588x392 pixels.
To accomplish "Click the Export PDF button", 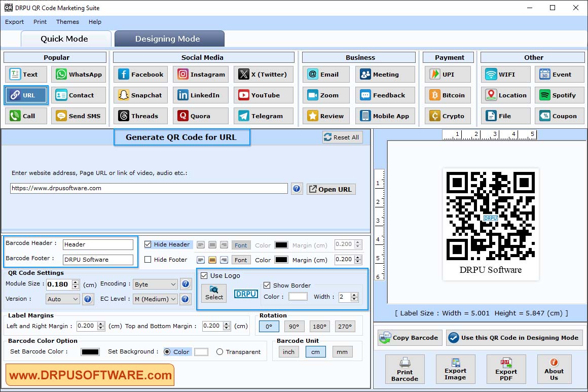I will [506, 369].
